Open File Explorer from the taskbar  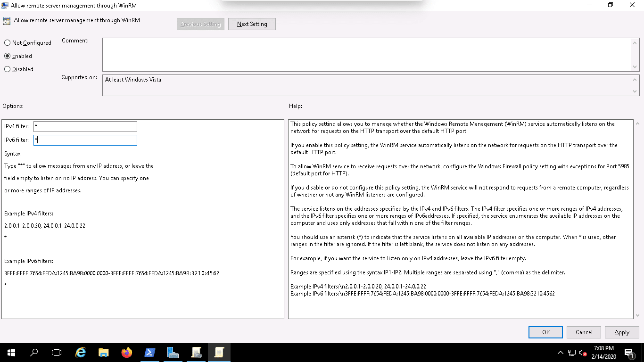[x=104, y=352]
